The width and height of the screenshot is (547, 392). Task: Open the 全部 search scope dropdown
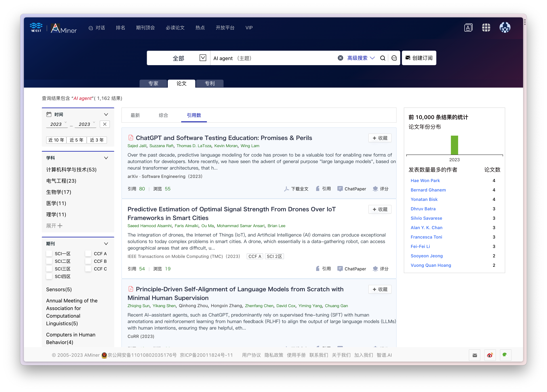[178, 58]
